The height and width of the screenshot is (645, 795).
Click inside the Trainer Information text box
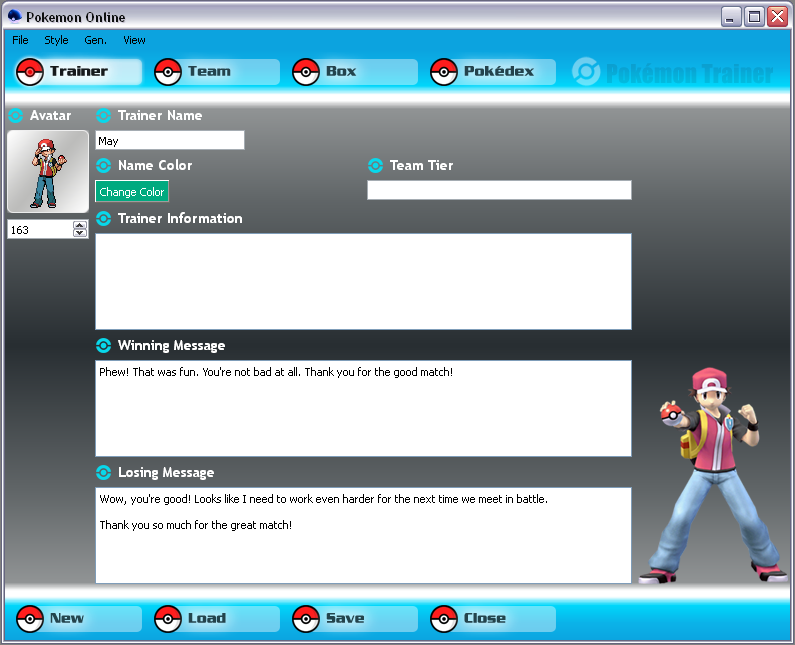pyautogui.click(x=364, y=281)
